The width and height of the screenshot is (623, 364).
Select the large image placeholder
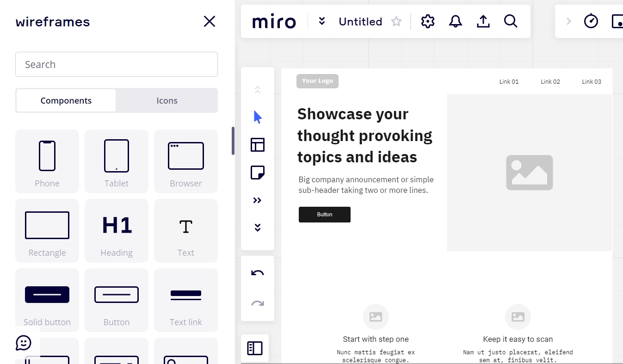pyautogui.click(x=530, y=173)
